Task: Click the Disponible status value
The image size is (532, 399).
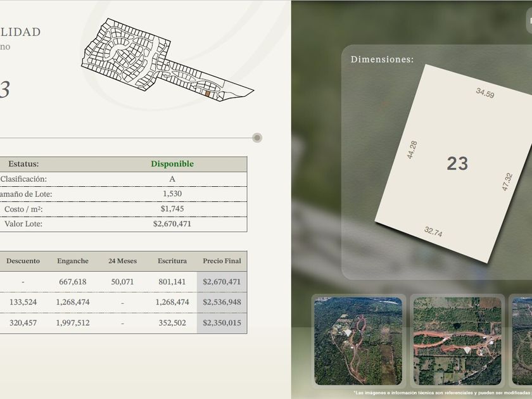Action: (172, 164)
